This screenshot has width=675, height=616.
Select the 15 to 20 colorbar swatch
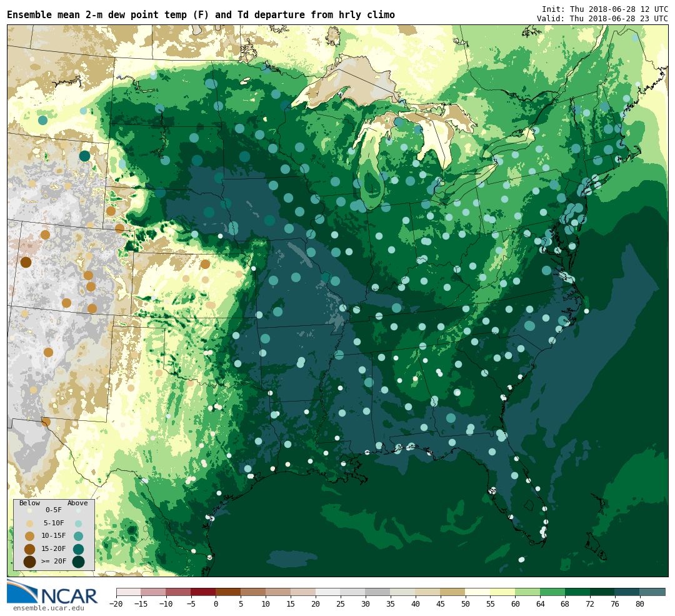pyautogui.click(x=304, y=592)
